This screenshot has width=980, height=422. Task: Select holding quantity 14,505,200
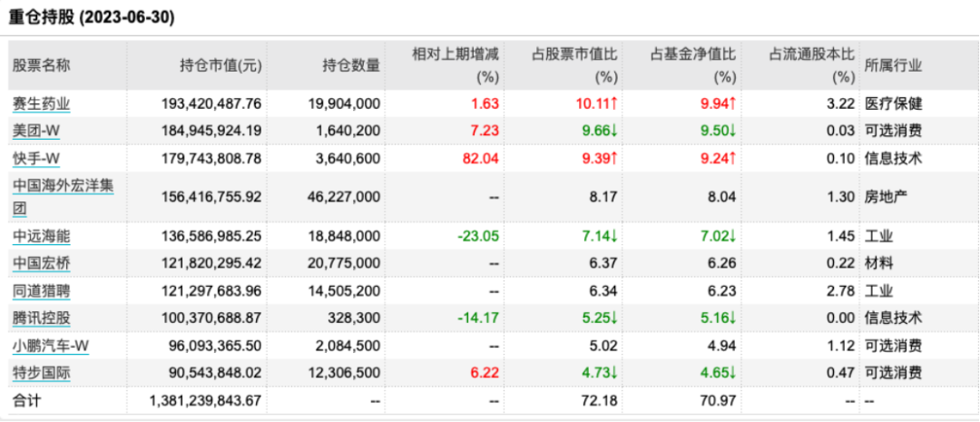point(344,290)
